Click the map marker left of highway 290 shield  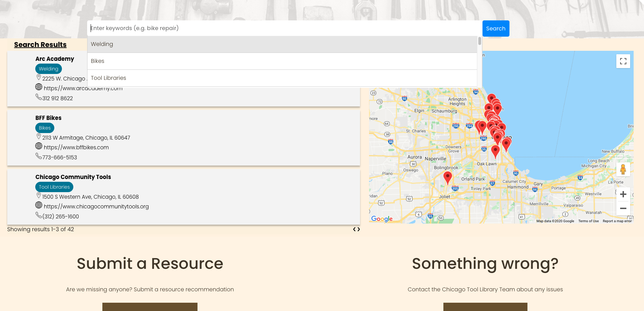click(x=482, y=127)
